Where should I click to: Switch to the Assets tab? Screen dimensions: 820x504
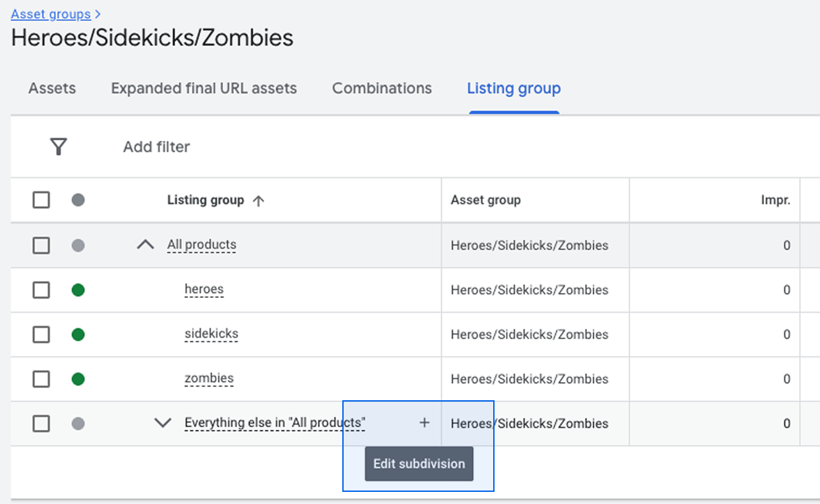click(x=52, y=88)
